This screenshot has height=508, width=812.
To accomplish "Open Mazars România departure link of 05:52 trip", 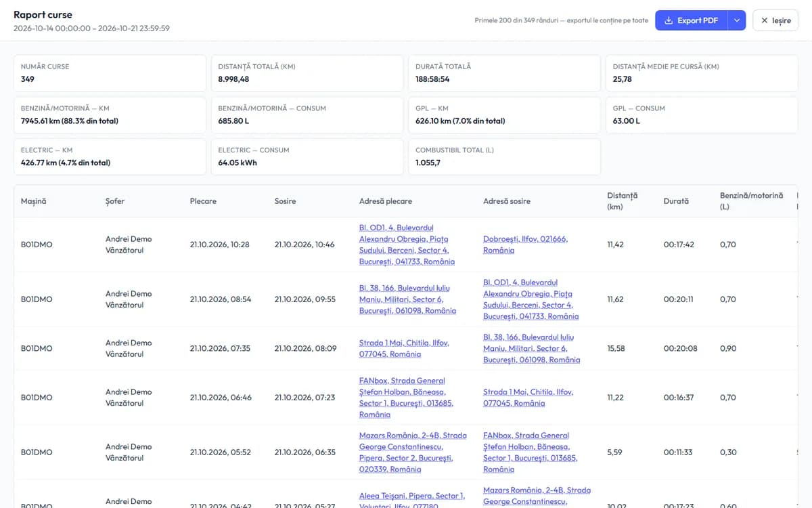I will click(x=413, y=452).
